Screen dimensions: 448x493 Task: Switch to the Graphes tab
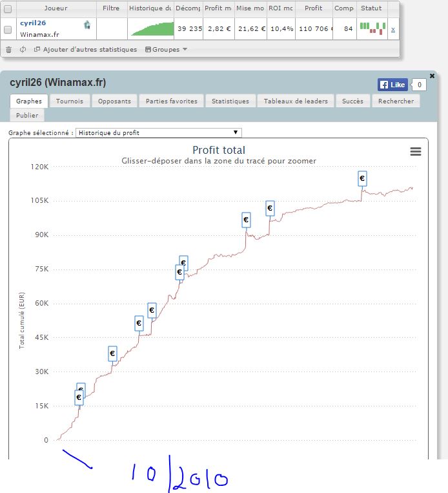click(x=29, y=101)
